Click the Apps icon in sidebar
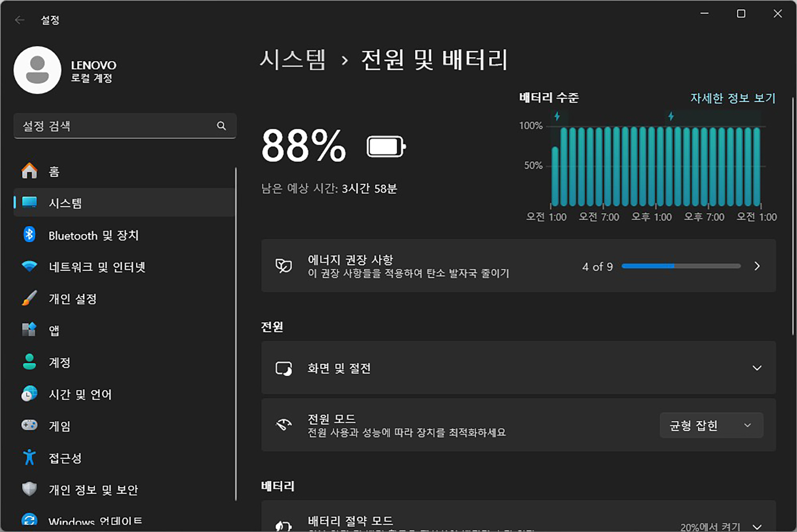This screenshot has height=532, width=797. point(29,330)
